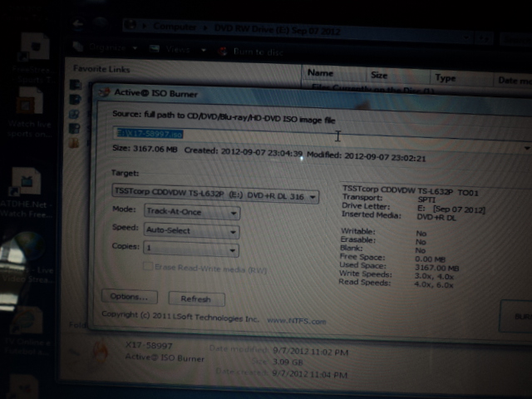Click the Refresh button
This screenshot has height=399, width=532.
pos(196,299)
